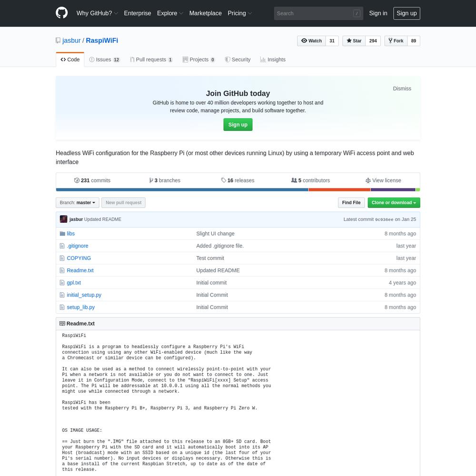Screen dimensions: 476x476
Task: Open the 'Slight UI change' commit message
Action: pos(215,233)
